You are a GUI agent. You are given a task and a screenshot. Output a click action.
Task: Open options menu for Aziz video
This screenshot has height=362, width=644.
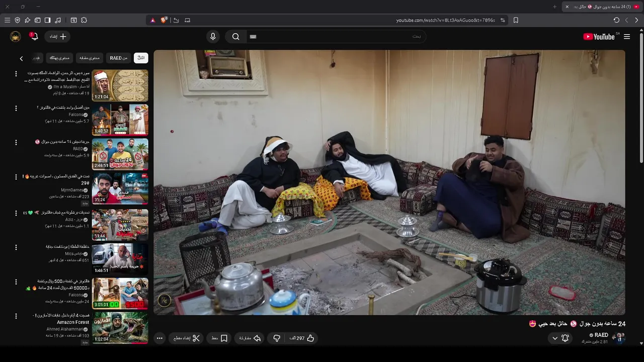16,213
